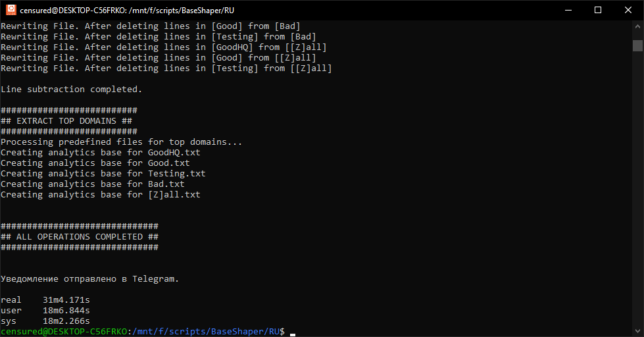
Task: Click the sys time value 18m2.266s
Action: coord(66,321)
